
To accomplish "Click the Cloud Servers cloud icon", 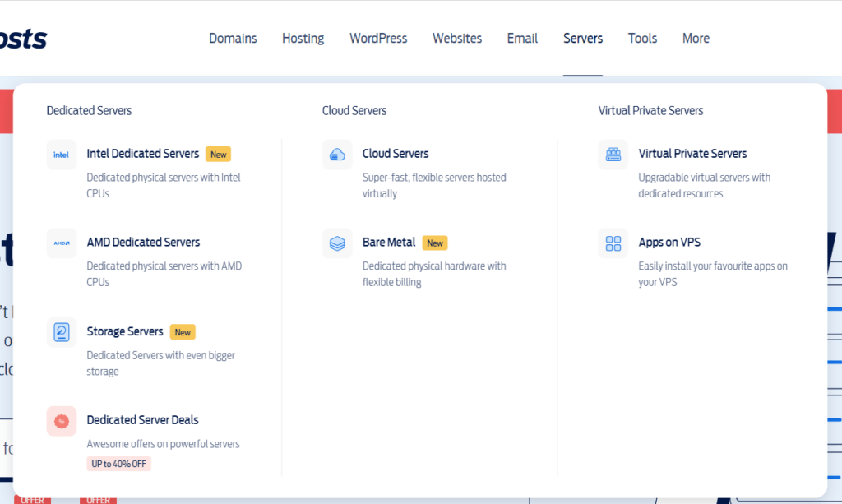I will point(336,154).
